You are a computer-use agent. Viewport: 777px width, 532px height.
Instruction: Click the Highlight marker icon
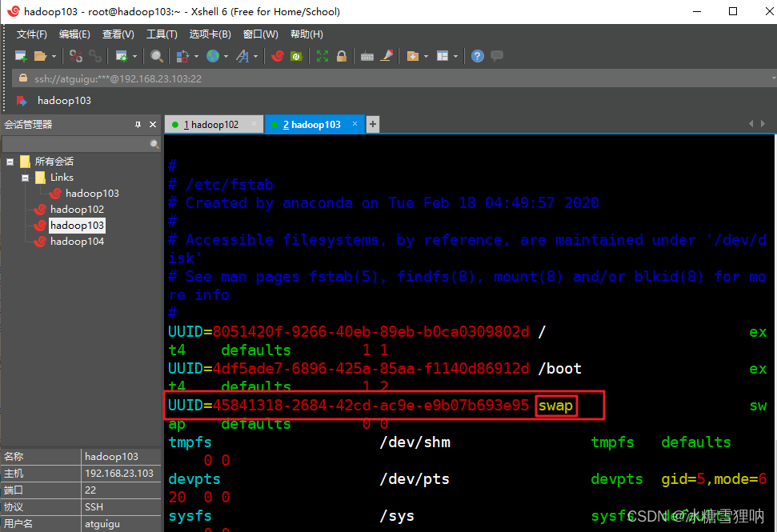[x=387, y=56]
